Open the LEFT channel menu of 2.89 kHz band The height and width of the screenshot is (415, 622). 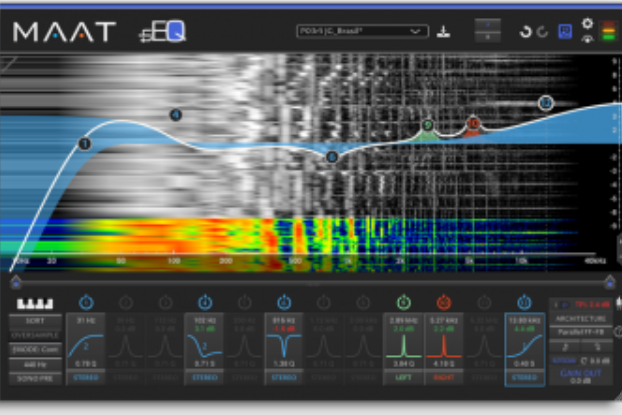(403, 377)
